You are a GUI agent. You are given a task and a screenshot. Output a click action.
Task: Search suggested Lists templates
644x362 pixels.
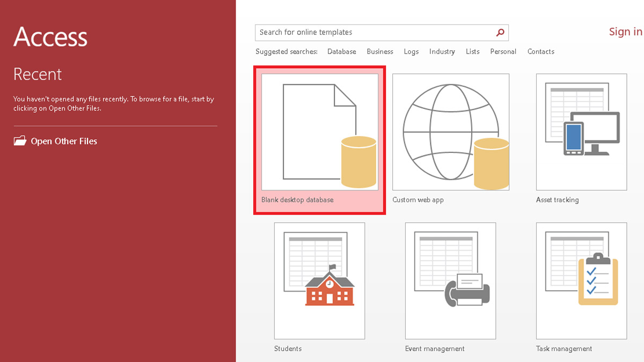(x=472, y=51)
